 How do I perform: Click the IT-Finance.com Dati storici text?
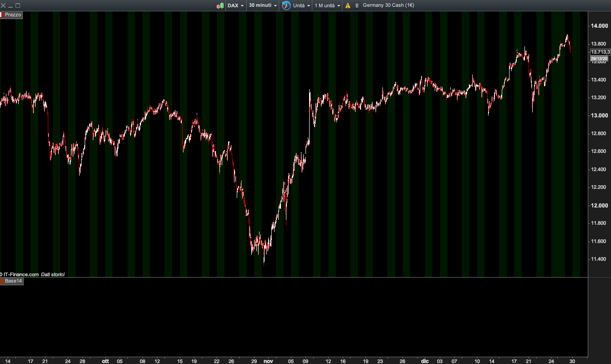pos(33,274)
